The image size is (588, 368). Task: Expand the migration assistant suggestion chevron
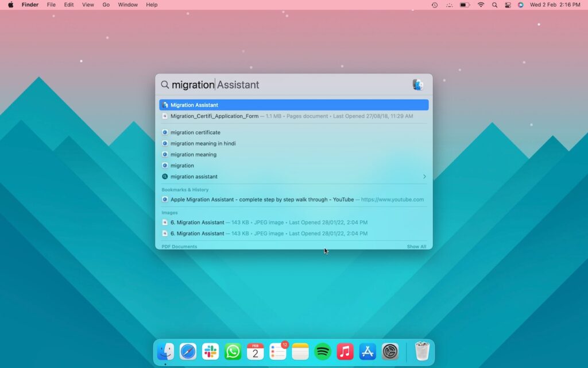point(424,177)
